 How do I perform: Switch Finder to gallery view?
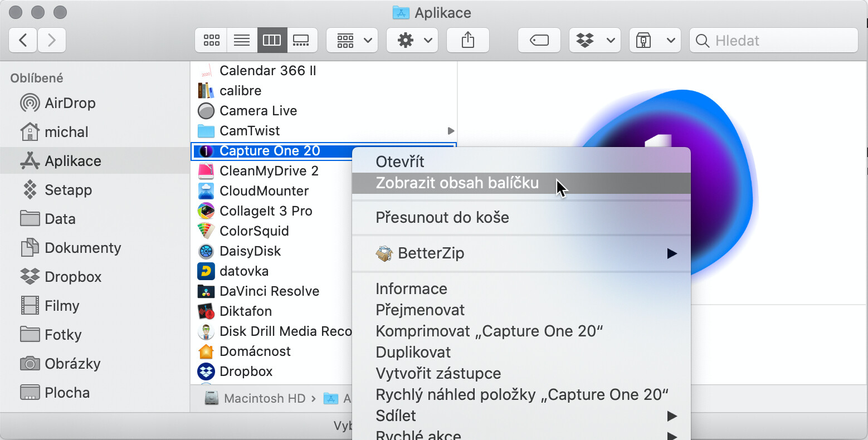click(301, 40)
